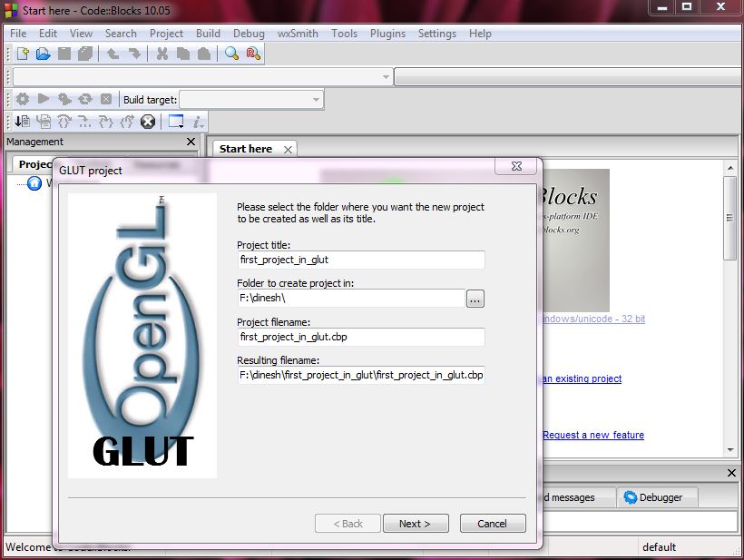Click the Rebuild icon

click(85, 99)
